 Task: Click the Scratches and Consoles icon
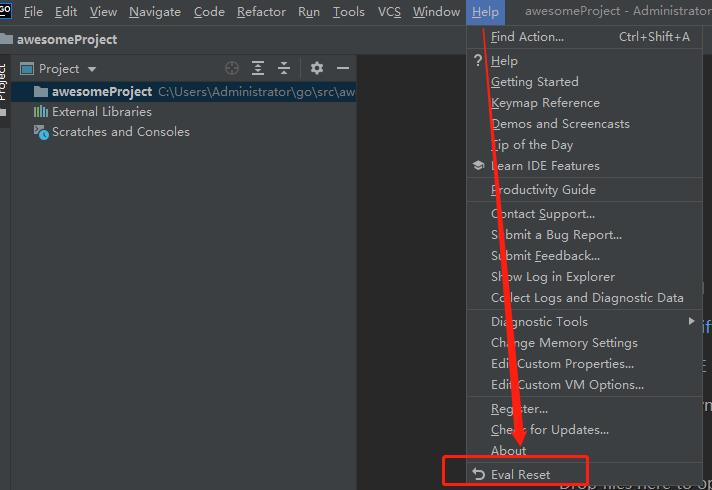coord(41,132)
